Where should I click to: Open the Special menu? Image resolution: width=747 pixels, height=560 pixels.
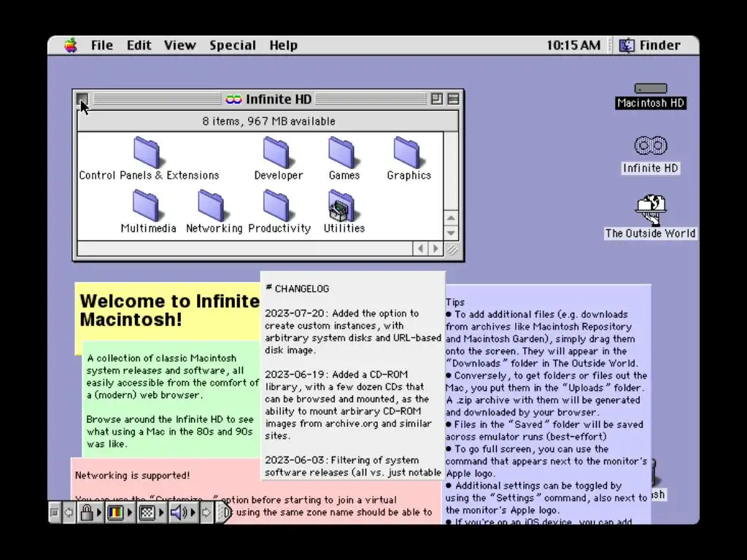point(233,45)
